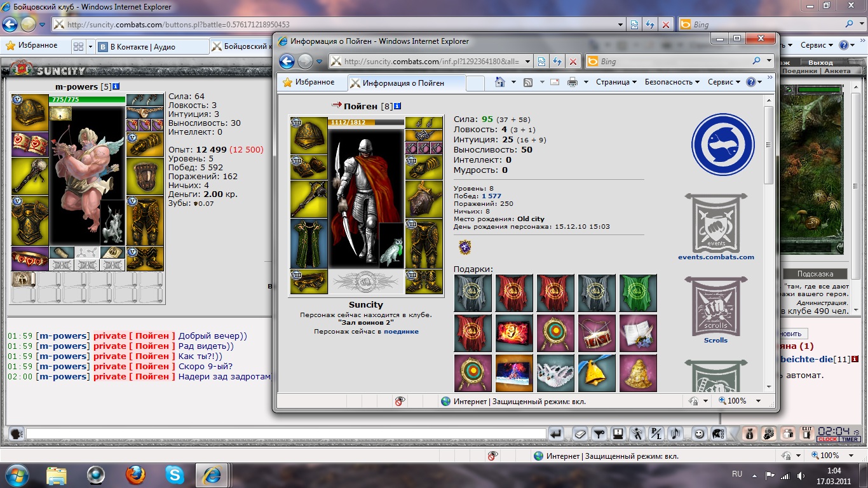Screen dimensions: 868x488
Task: Open the CLOCK mode under game time
Action: point(827,440)
